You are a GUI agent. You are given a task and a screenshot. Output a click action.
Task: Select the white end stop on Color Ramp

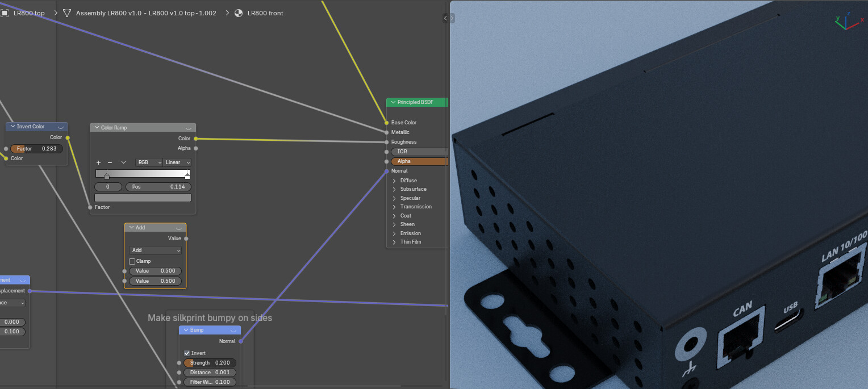[x=187, y=175]
